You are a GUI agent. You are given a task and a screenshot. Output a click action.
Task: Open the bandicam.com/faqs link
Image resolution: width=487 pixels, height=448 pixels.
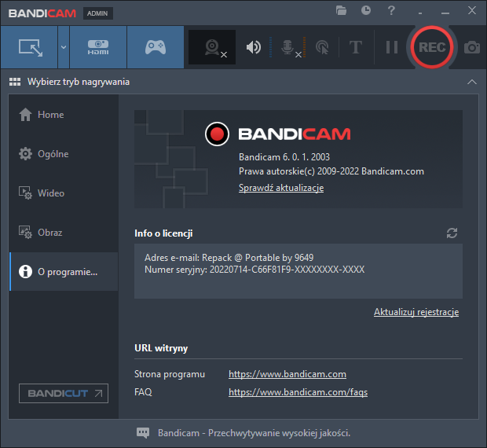pyautogui.click(x=298, y=392)
